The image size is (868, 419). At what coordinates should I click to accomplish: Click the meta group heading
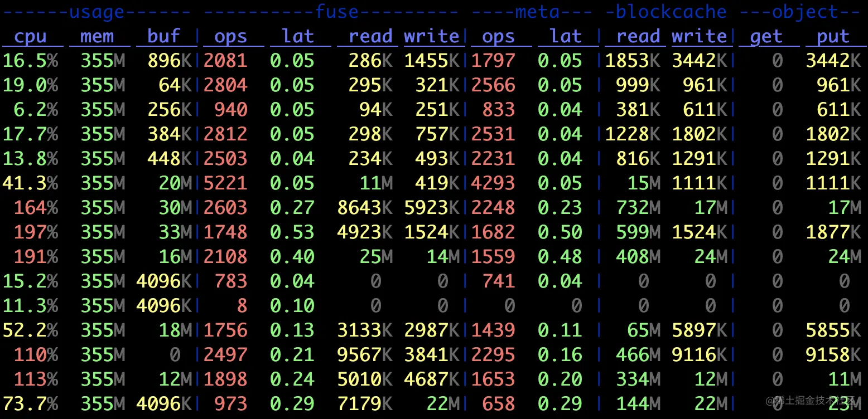coord(538,12)
